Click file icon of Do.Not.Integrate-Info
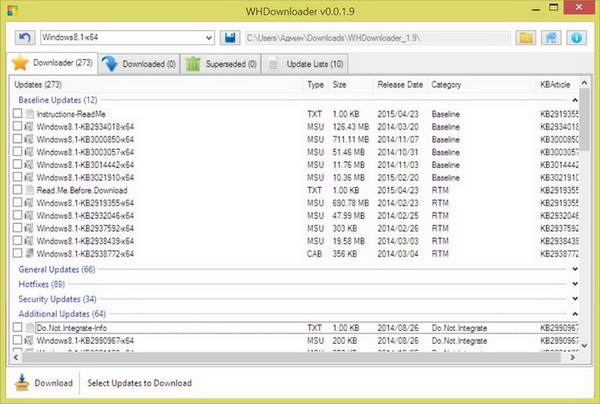Image resolution: width=600 pixels, height=404 pixels. coord(29,327)
